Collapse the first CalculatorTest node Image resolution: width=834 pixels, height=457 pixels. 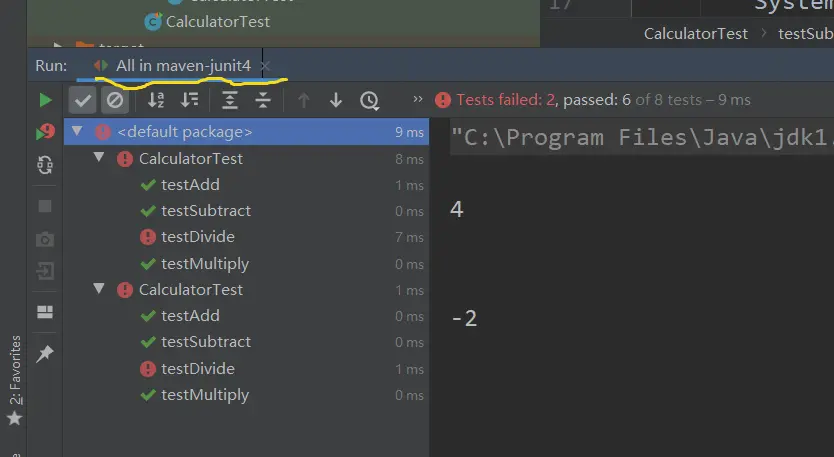[x=99, y=158]
